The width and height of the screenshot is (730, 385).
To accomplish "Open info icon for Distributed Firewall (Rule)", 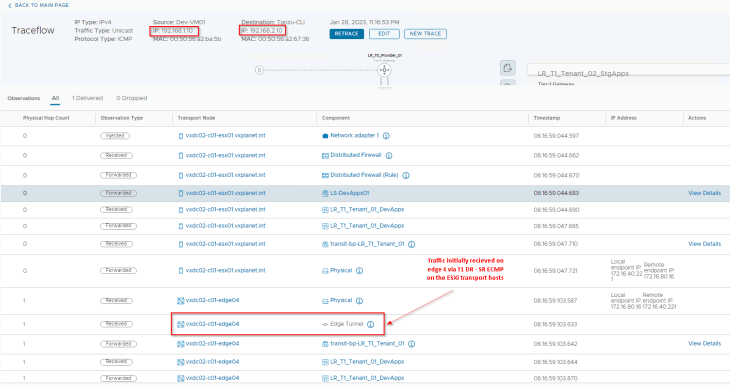I will [406, 176].
